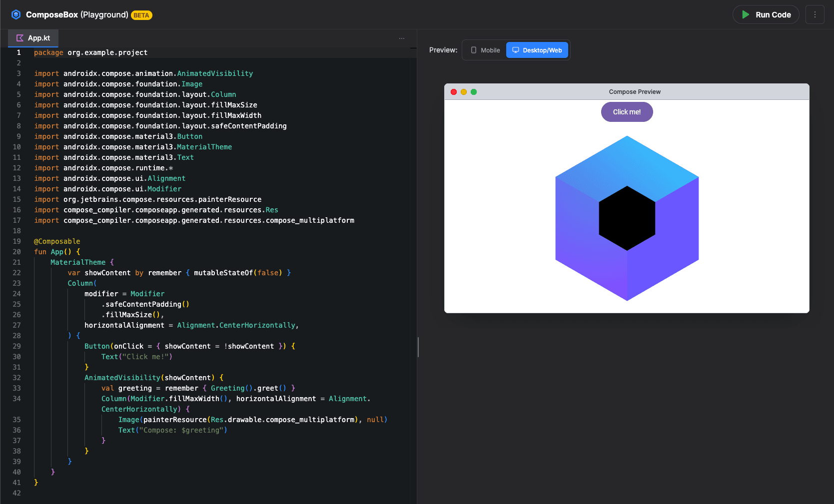Click 'Button(onClick' on line 29
Viewport: 834px width, 504px height.
tap(114, 346)
